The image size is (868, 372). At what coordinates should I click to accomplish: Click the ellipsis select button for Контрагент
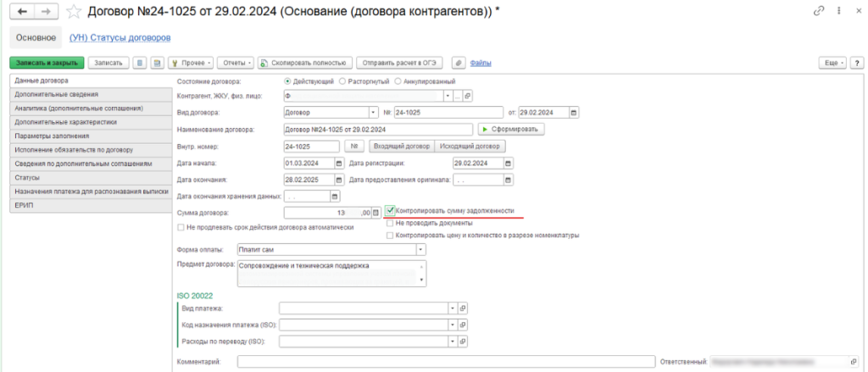pos(458,97)
